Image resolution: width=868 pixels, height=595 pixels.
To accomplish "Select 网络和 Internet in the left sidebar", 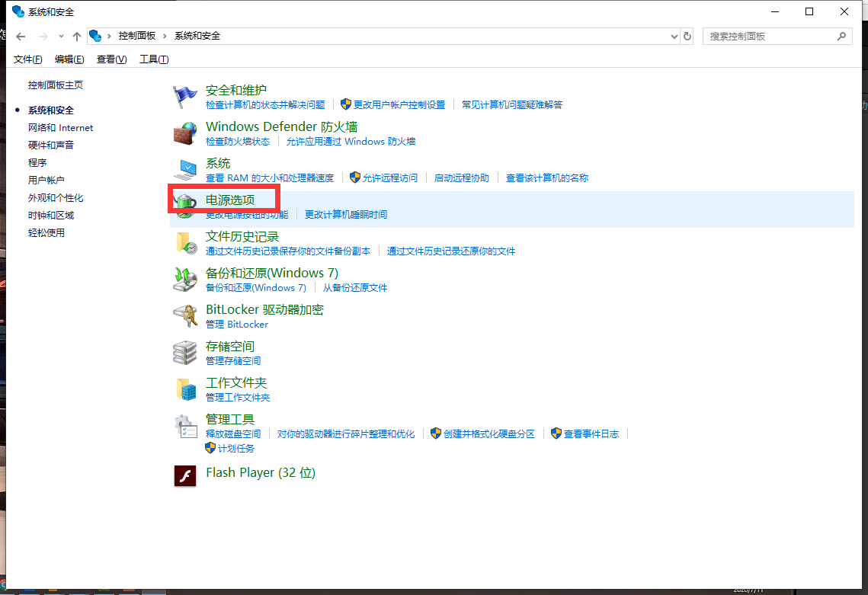I will tap(60, 128).
